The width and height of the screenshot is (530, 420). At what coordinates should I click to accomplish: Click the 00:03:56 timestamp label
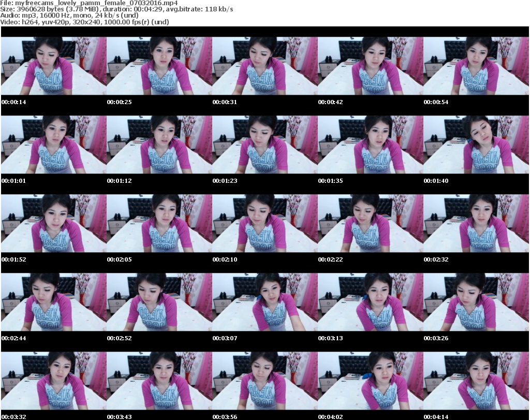(x=225, y=417)
